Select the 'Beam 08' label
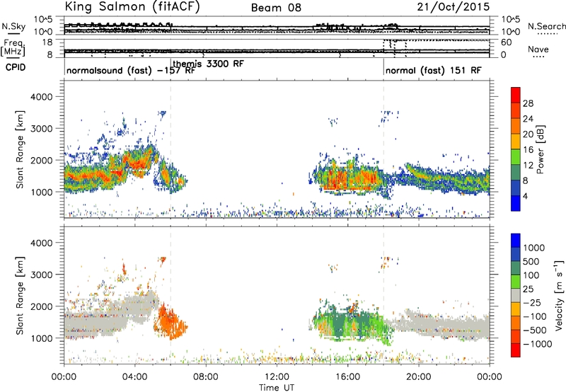566x392 pixels. click(276, 8)
